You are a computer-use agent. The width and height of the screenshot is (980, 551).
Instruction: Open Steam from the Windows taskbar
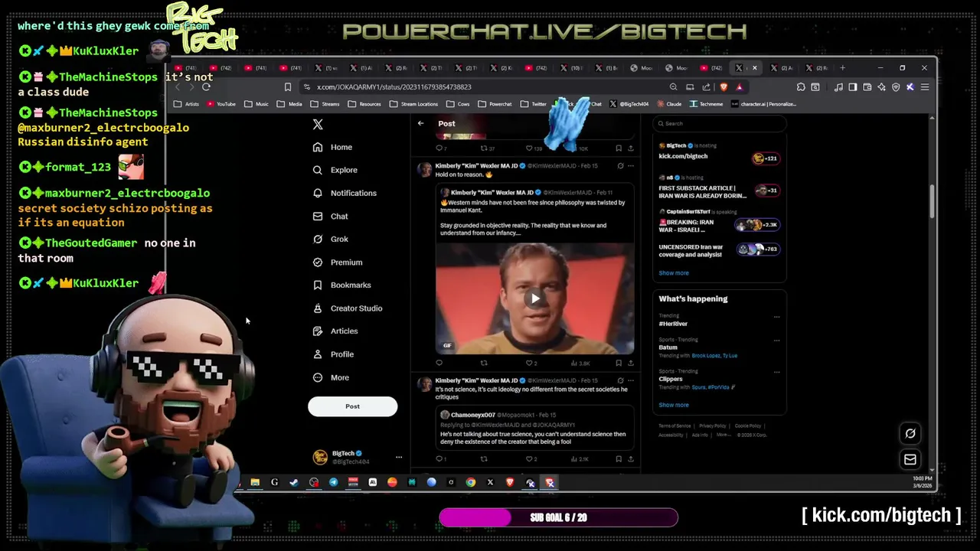(x=294, y=482)
